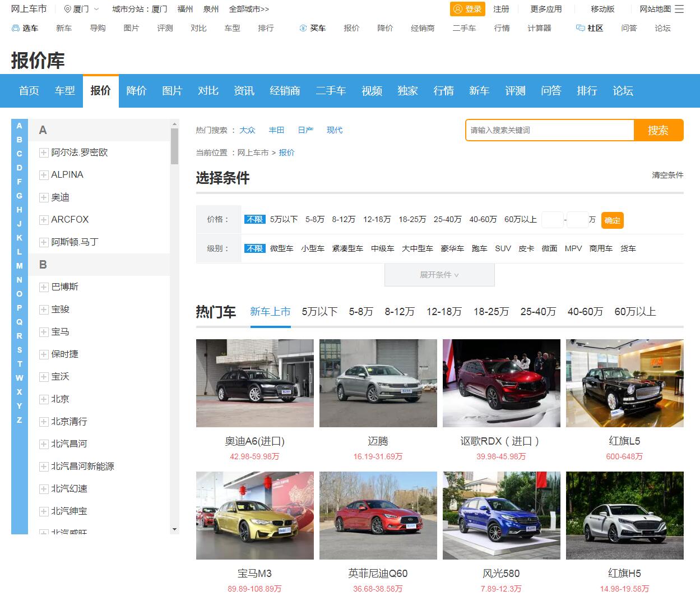Click the 买车 yen icon in navigation
The image size is (700, 605).
pos(303,28)
